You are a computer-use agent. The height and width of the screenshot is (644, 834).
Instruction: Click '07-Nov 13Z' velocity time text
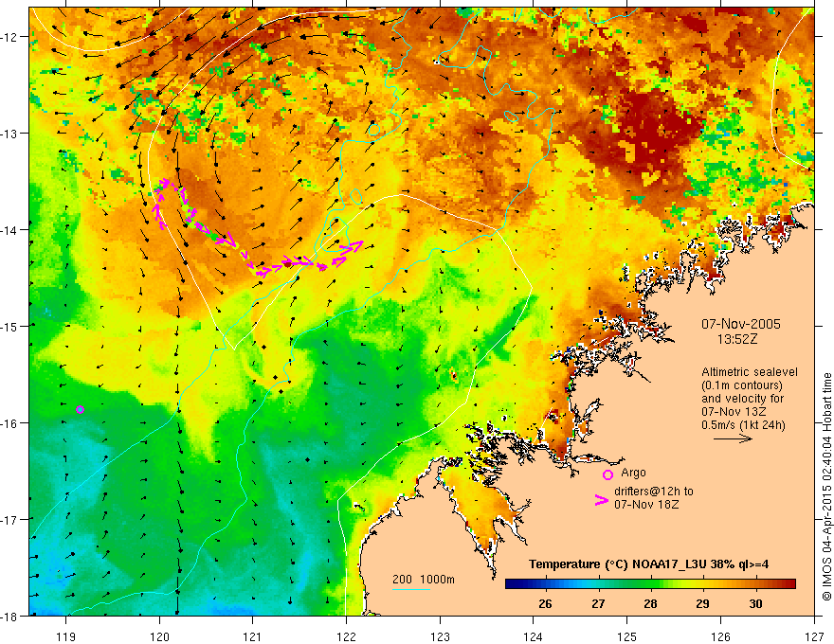pyautogui.click(x=734, y=412)
